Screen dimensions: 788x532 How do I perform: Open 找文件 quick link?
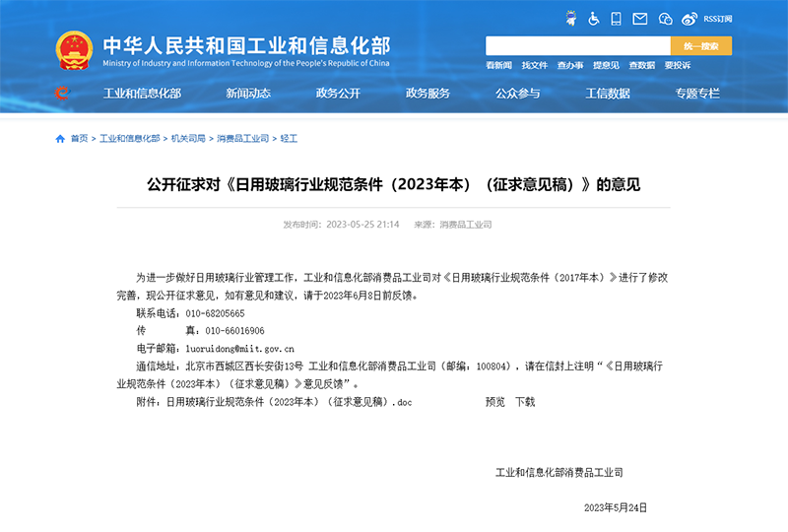tap(534, 65)
